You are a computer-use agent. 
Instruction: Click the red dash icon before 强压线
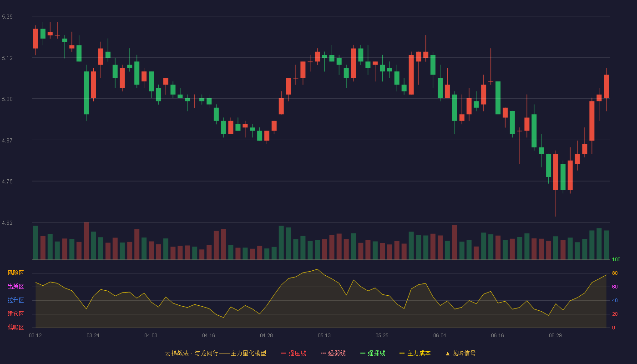tap(284, 353)
